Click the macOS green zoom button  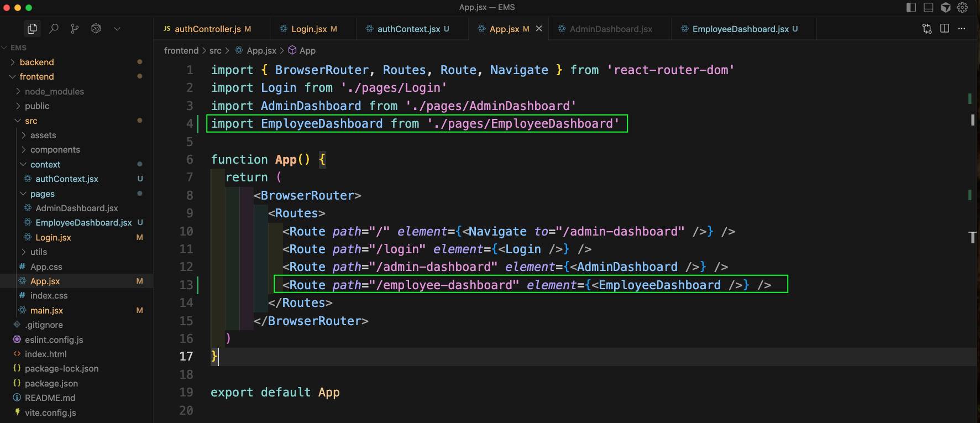pyautogui.click(x=29, y=8)
